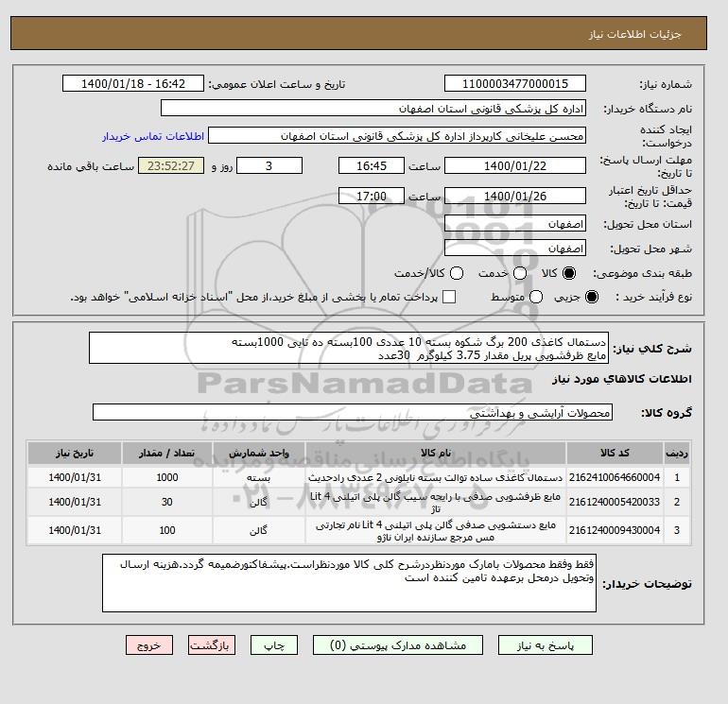Click price validity date 1400/01/26
The height and width of the screenshot is (704, 728).
point(515,196)
